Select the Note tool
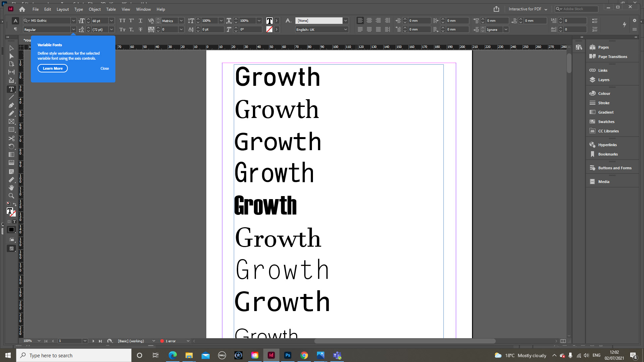644x362 pixels. click(x=11, y=172)
